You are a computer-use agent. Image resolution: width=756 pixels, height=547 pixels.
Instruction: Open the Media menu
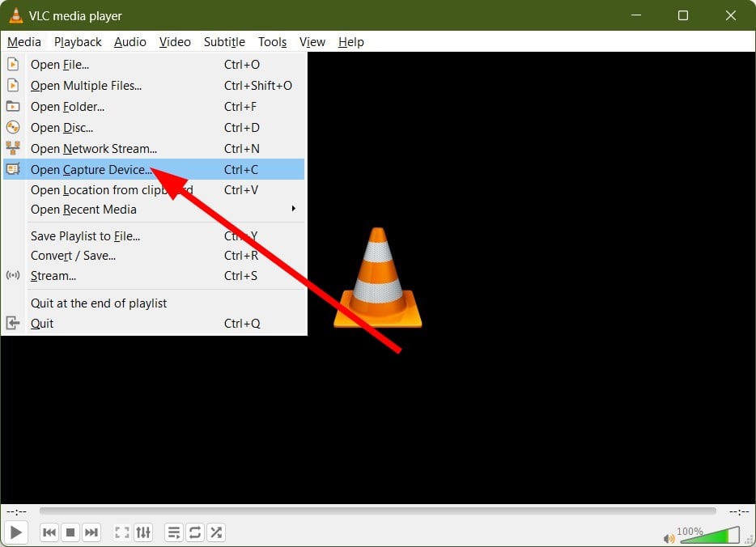click(x=24, y=42)
